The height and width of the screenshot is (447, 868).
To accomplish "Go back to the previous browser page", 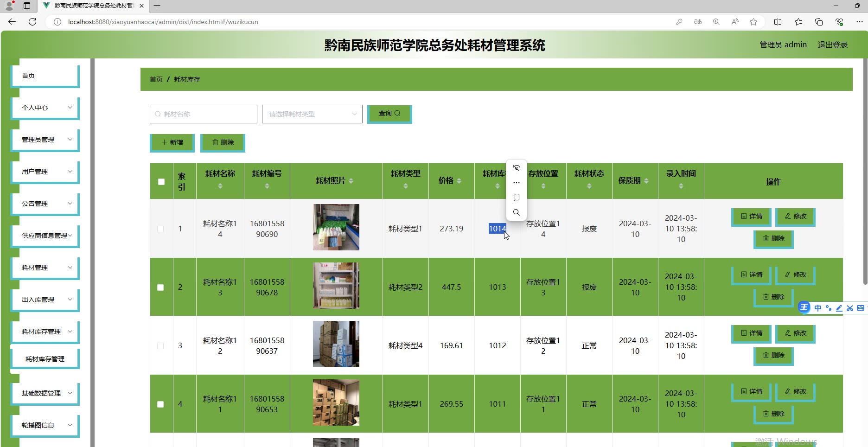I will [12, 22].
